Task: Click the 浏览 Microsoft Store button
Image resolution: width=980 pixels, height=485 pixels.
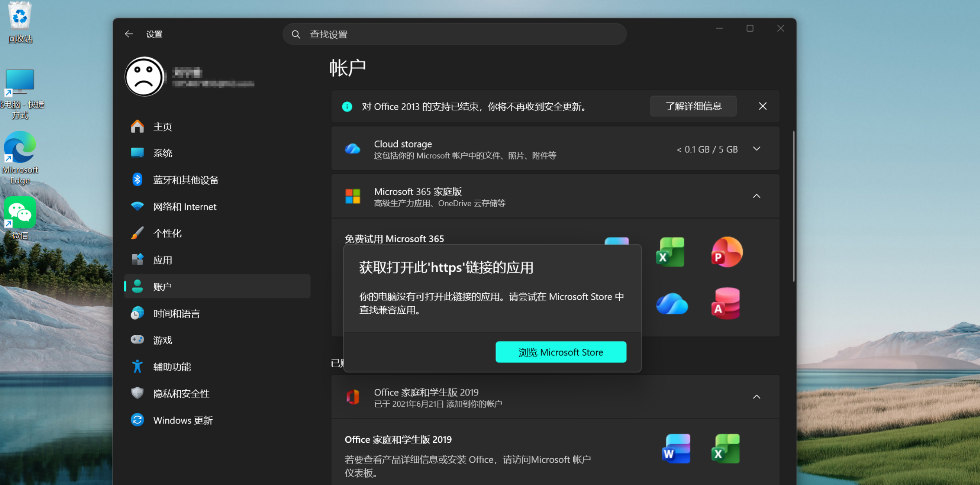Action: 561,352
